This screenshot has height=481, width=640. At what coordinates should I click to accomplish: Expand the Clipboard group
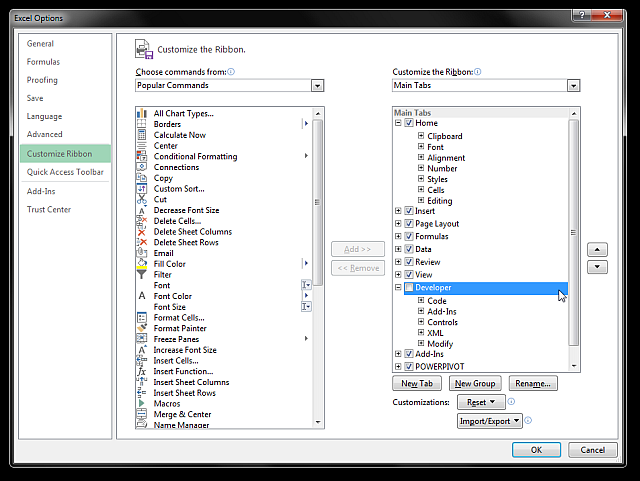pos(421,135)
